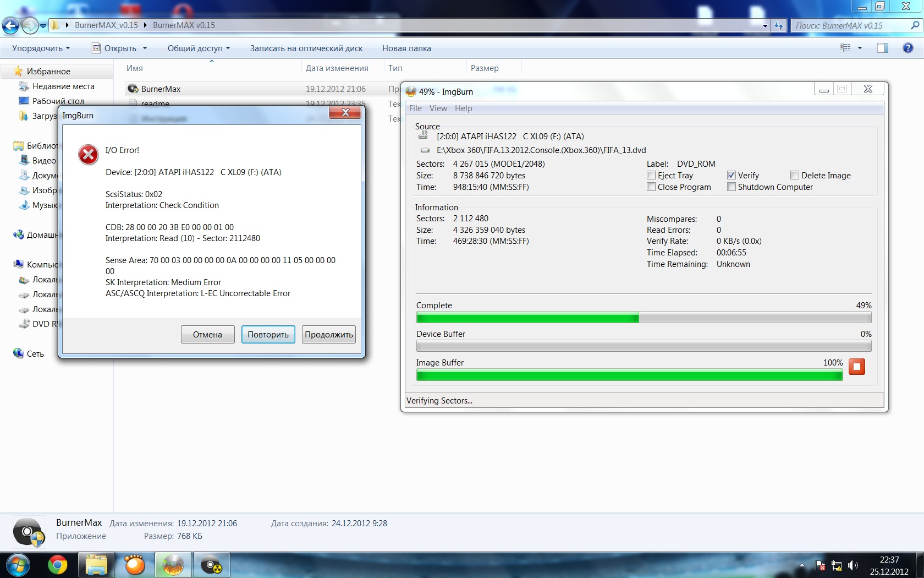Toggle the Explorer preview pane icon
The width and height of the screenshot is (924, 578).
[x=883, y=48]
